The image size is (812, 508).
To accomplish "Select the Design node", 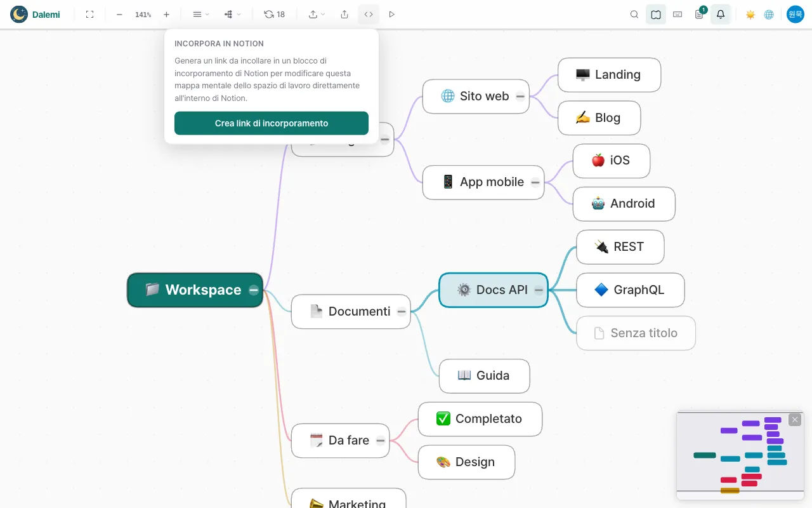I will pos(467,462).
